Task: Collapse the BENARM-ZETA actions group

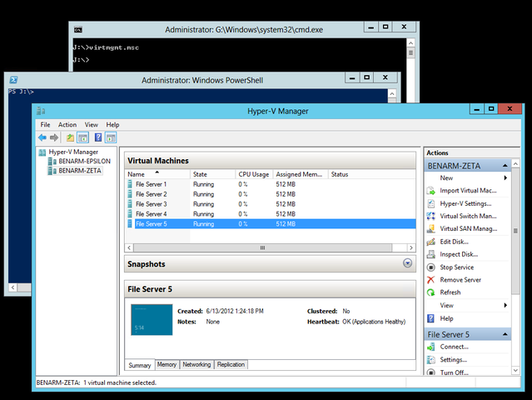Action: (x=505, y=166)
